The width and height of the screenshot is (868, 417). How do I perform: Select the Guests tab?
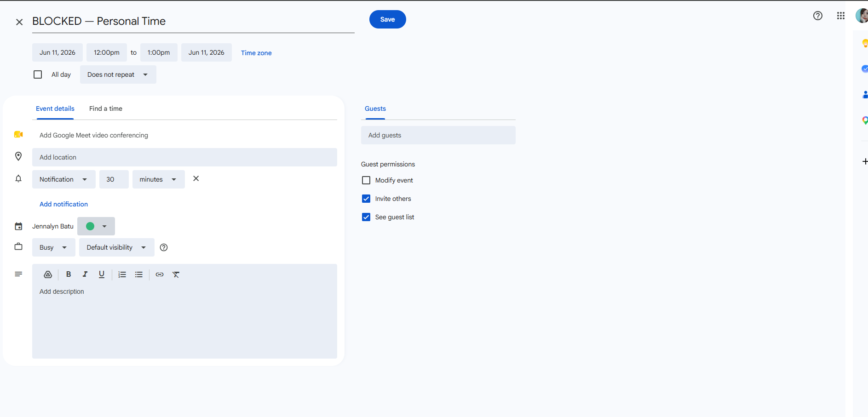pos(375,109)
